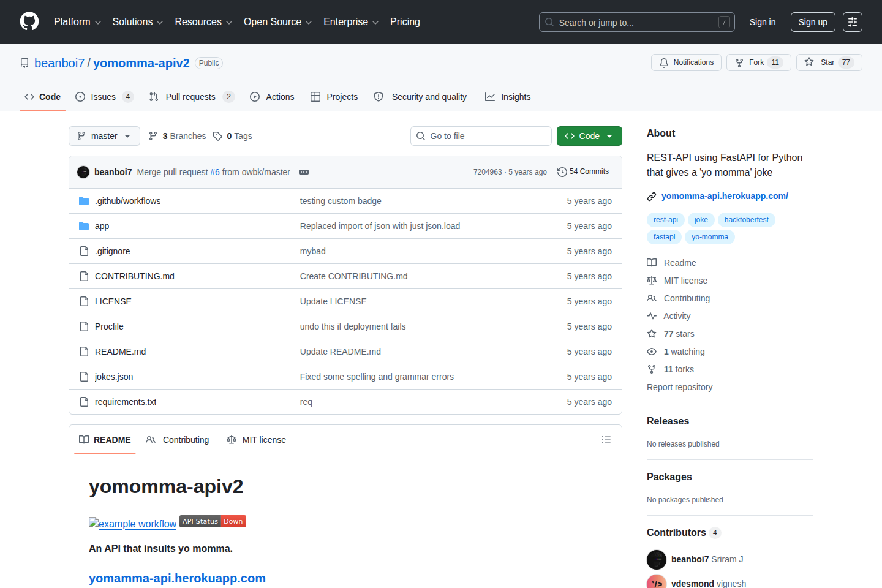
Task: Switch to the Issues tab
Action: [103, 97]
